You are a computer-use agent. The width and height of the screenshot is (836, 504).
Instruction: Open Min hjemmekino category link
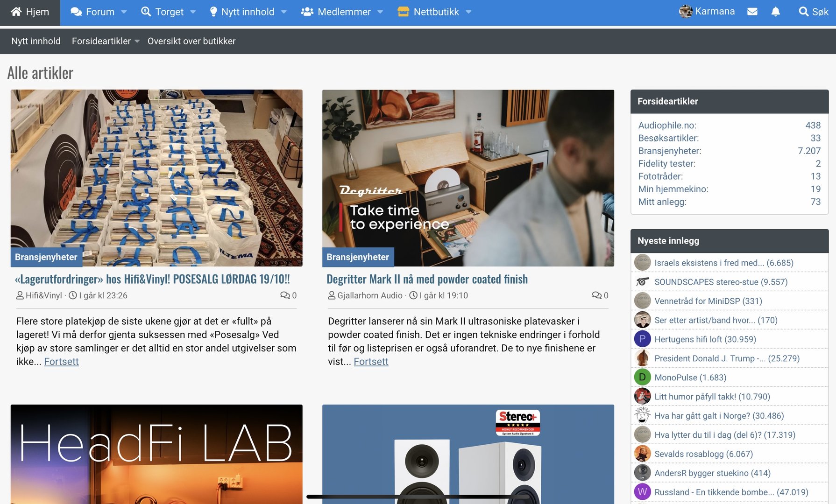pos(673,189)
